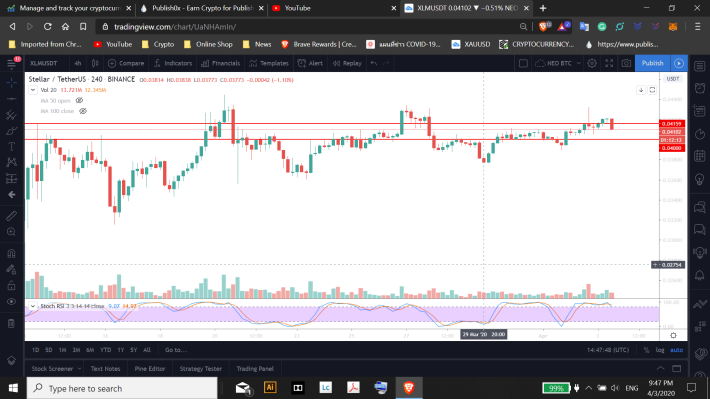Set date range to YTD
The width and height of the screenshot is (710, 399).
coord(106,350)
